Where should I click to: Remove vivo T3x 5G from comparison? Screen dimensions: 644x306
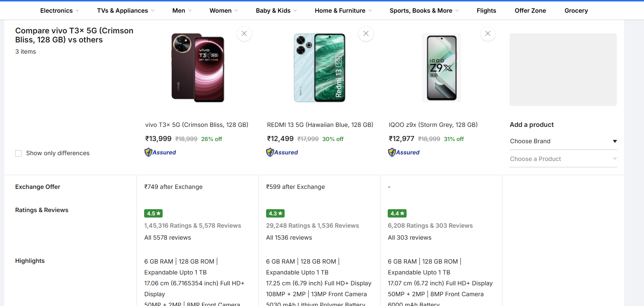(244, 34)
